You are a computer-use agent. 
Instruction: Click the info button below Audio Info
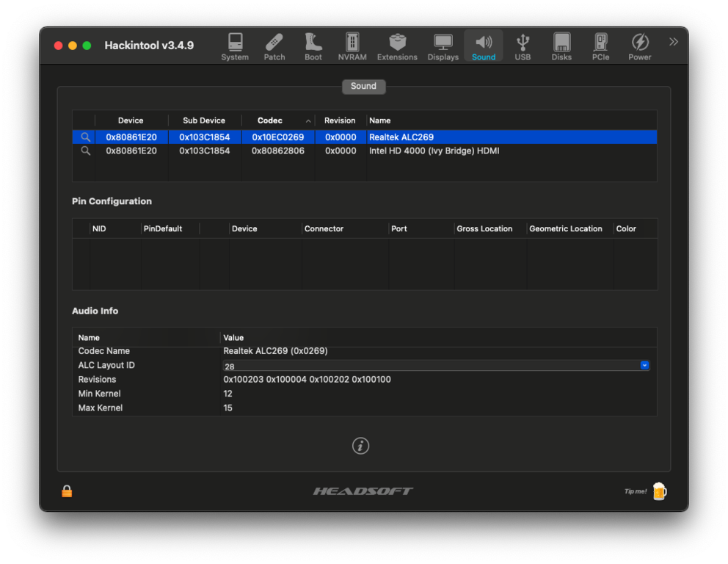pos(360,446)
